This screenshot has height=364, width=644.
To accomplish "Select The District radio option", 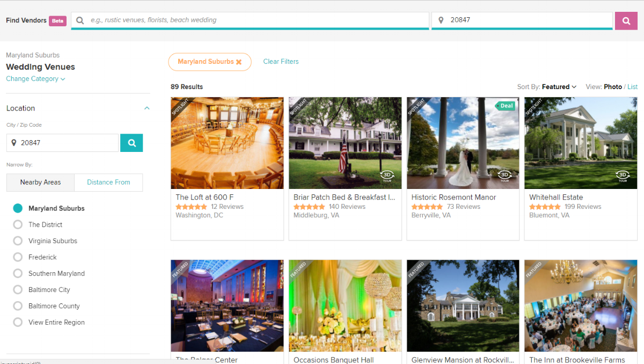I will [x=18, y=224].
